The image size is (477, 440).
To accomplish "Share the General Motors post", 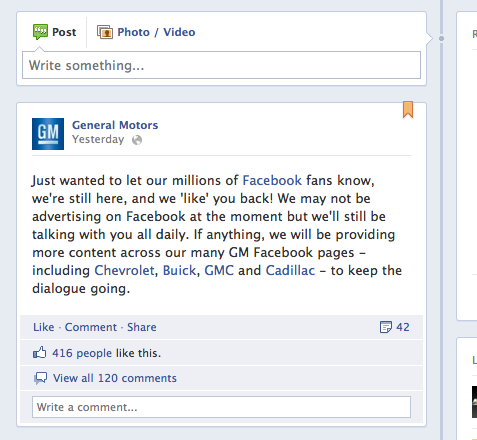I will tap(142, 327).
